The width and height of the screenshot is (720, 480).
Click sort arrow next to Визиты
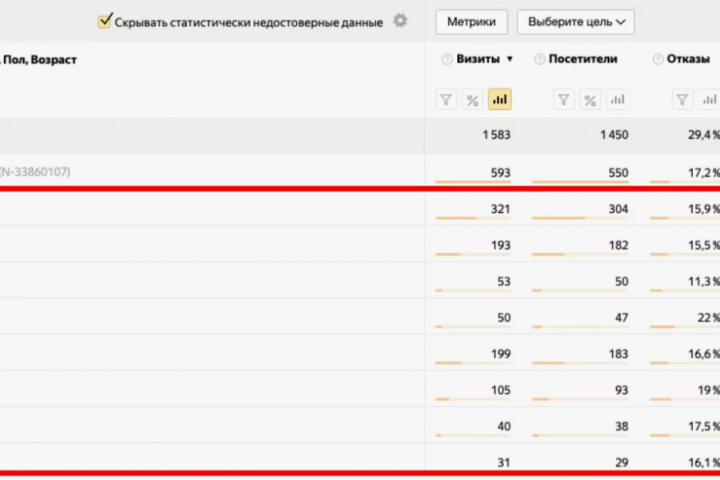coord(510,59)
